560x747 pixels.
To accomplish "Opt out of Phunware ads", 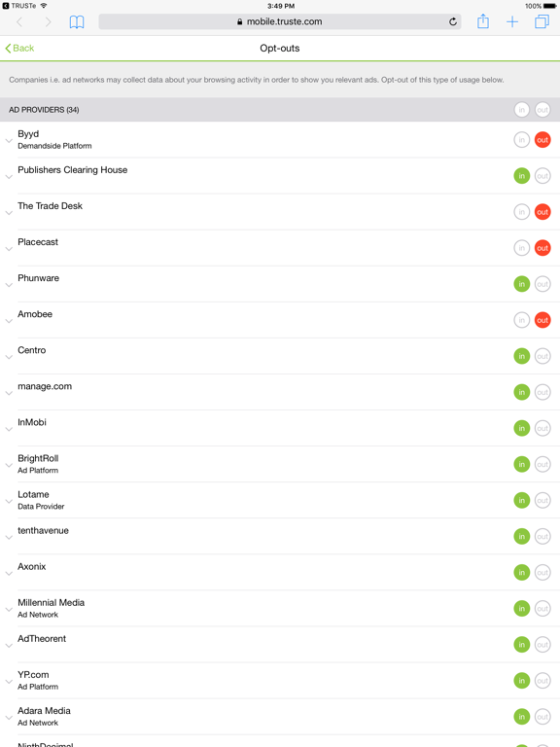I will click(542, 284).
